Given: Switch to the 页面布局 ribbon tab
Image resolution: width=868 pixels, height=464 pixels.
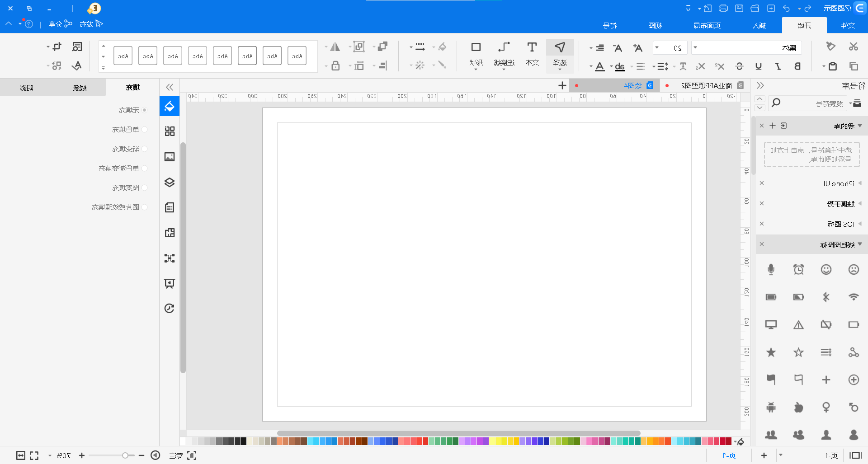Looking at the screenshot, I should coord(707,25).
